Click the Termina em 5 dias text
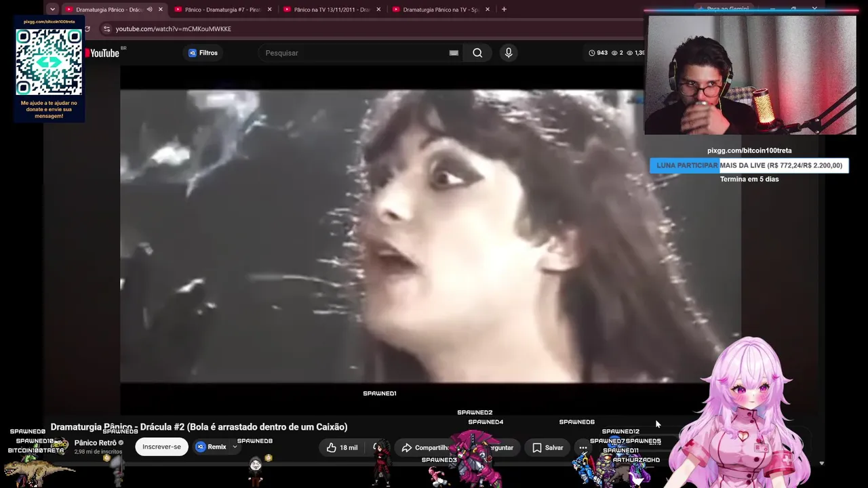 coord(749,179)
